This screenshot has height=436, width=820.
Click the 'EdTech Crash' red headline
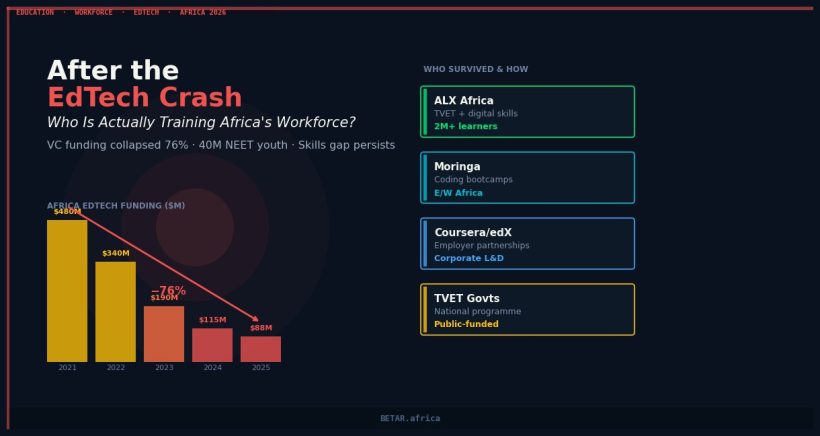point(144,97)
